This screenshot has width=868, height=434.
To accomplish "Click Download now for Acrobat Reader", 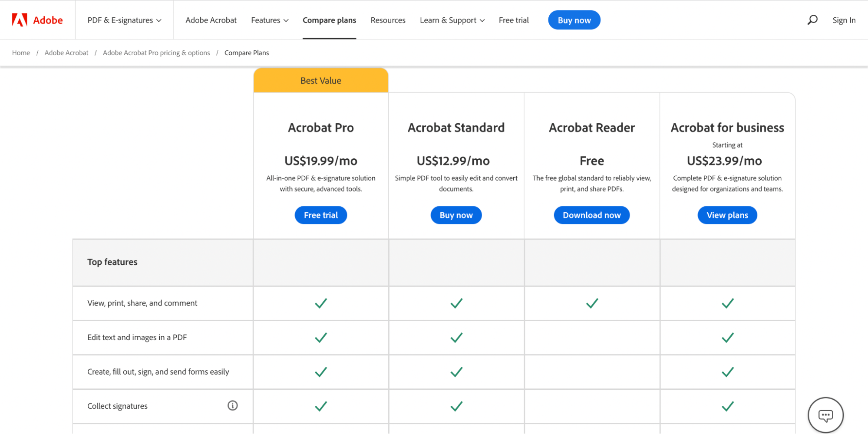I will point(591,215).
